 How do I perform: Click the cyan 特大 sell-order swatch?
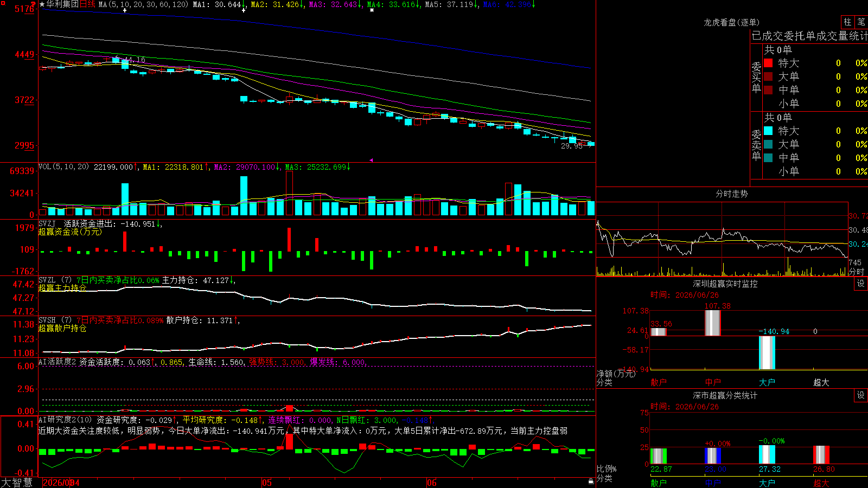point(768,131)
